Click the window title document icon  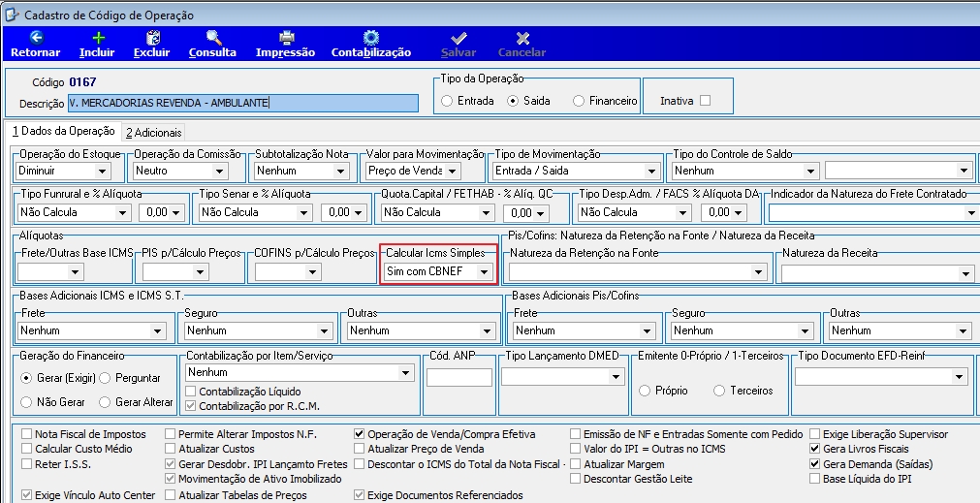tap(12, 14)
